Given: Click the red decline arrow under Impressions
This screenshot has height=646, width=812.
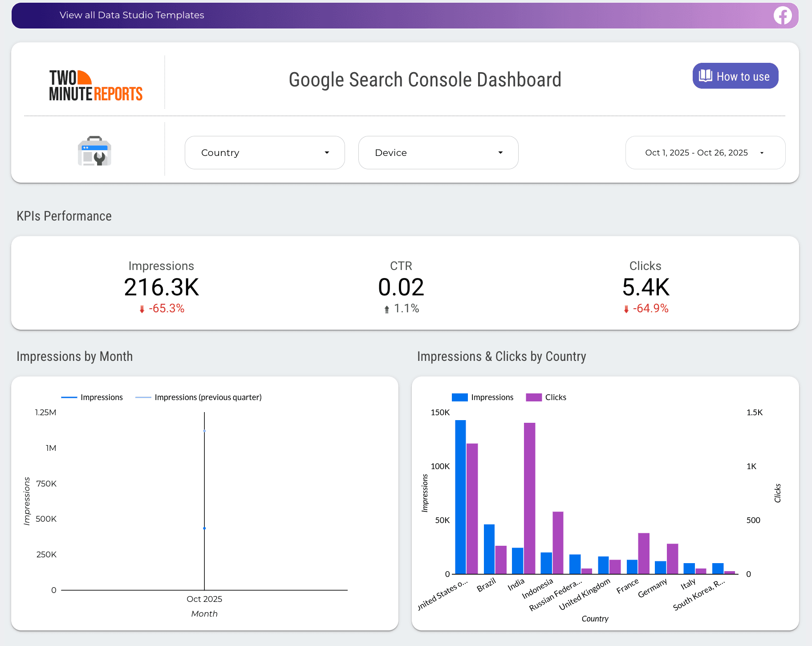Looking at the screenshot, I should point(141,308).
